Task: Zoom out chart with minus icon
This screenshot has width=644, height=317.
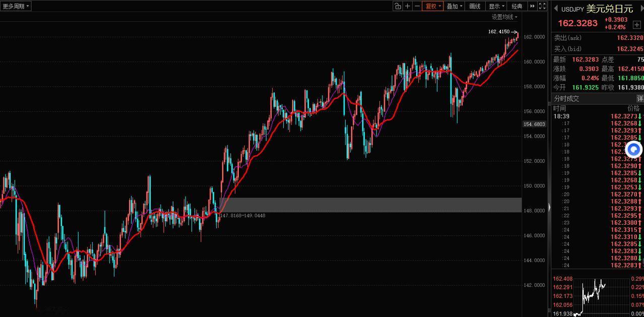Action: click(417, 6)
